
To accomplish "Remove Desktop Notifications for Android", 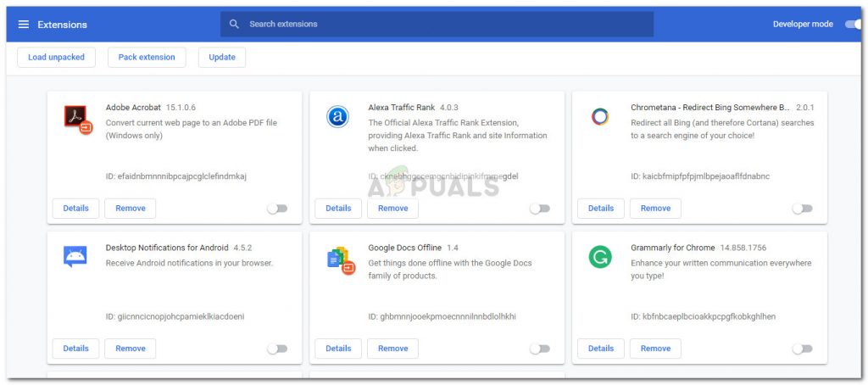I will (x=131, y=349).
